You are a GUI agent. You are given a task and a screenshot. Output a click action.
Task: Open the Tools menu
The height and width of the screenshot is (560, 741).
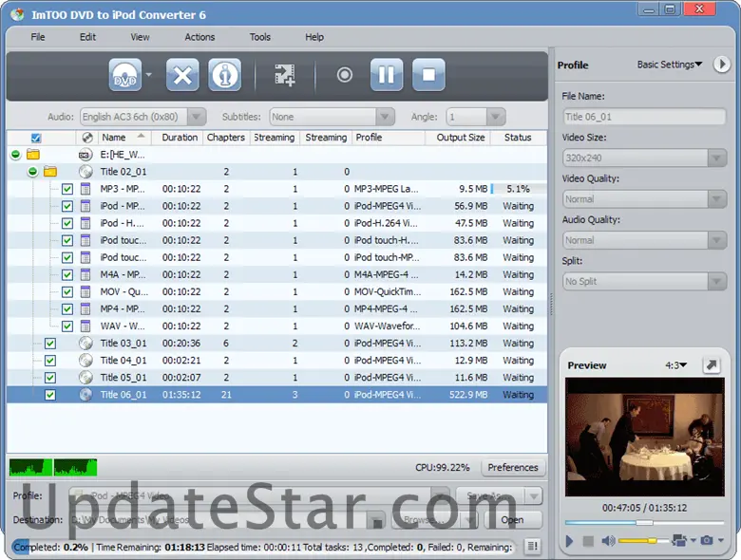click(259, 37)
